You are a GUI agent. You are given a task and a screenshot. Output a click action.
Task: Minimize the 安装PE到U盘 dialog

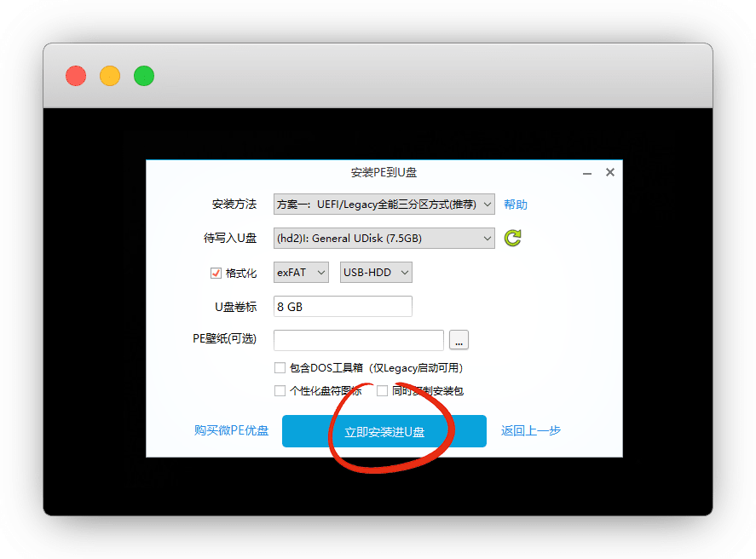588,173
